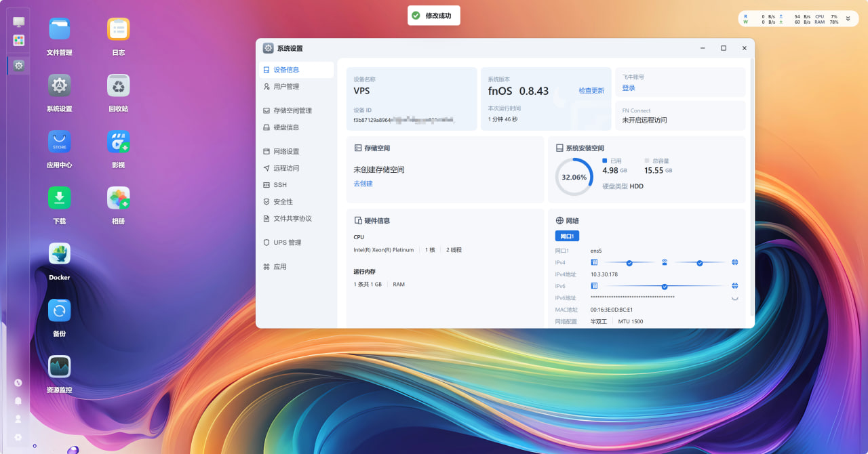Click the show-desktop monitor icon in the dock
Screen dimensions: 868x454
click(19, 22)
